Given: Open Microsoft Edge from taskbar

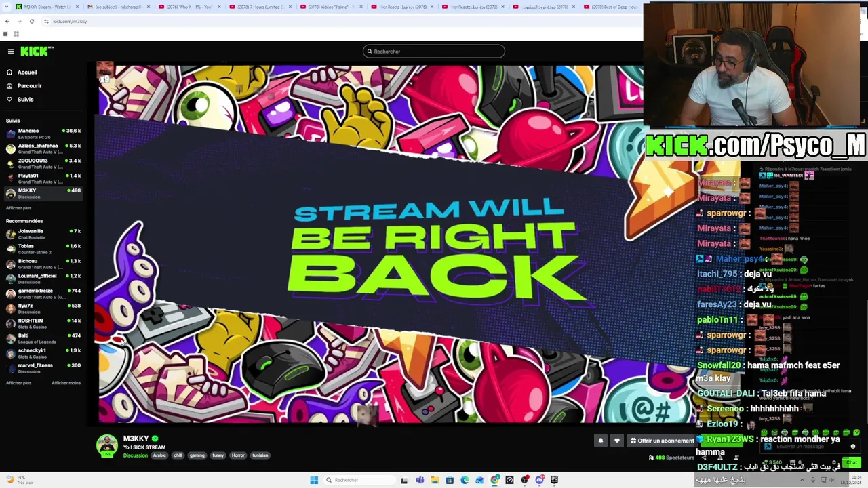Looking at the screenshot, I should pos(465,480).
